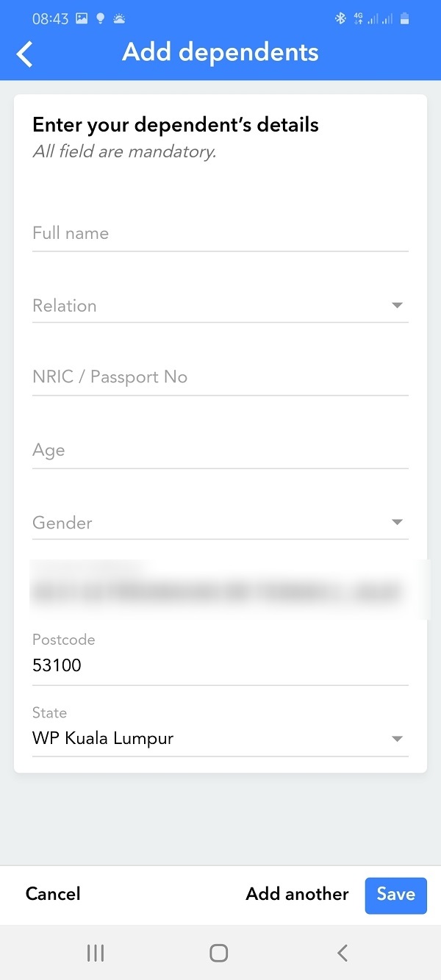Tap the Android home button icon

[219, 953]
